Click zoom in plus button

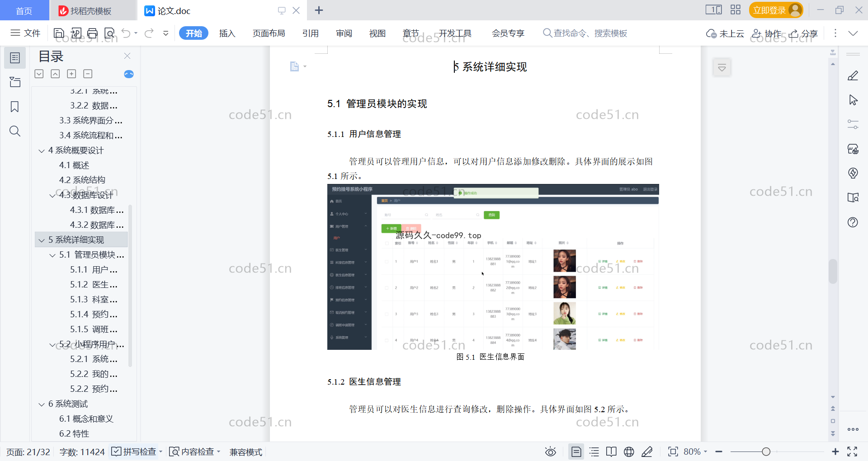[835, 452]
